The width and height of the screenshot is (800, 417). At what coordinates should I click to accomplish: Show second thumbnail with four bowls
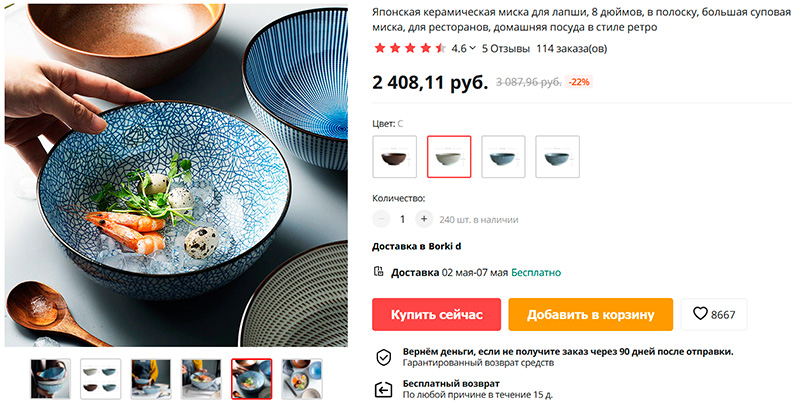101,379
